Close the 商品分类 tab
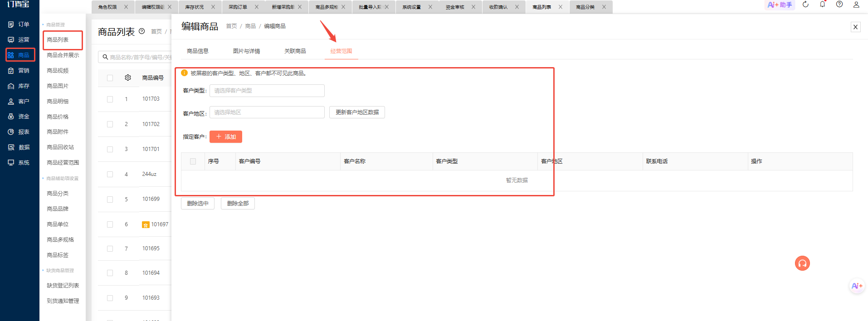The height and width of the screenshot is (321, 868). tap(604, 7)
